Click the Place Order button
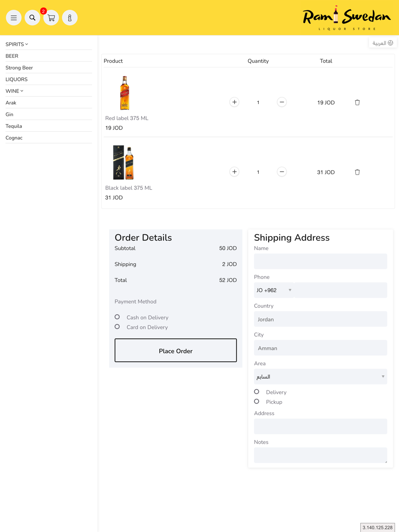 [x=176, y=351]
